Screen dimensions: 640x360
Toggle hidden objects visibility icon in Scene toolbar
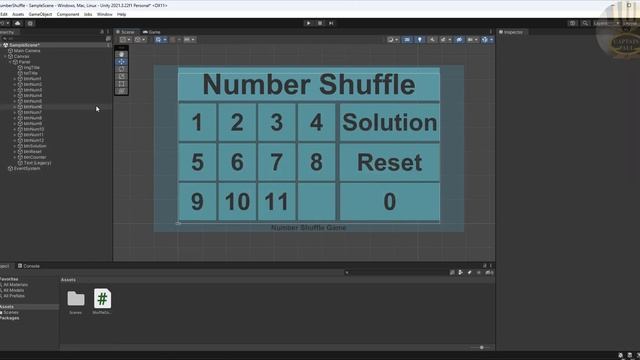point(459,40)
